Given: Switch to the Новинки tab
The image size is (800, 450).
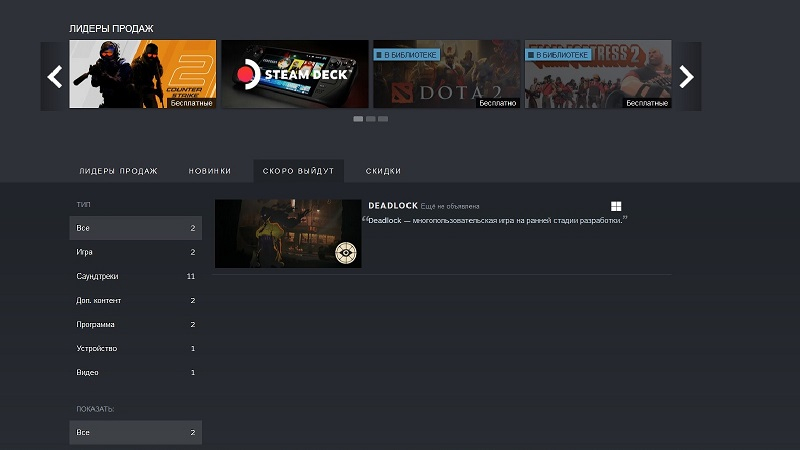Looking at the screenshot, I should pos(210,171).
